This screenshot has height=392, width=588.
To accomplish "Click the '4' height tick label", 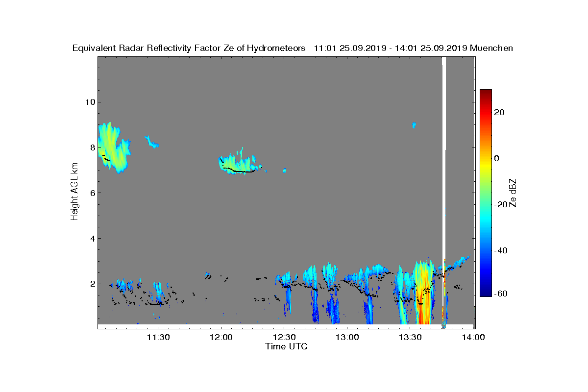I will pyautogui.click(x=92, y=238).
